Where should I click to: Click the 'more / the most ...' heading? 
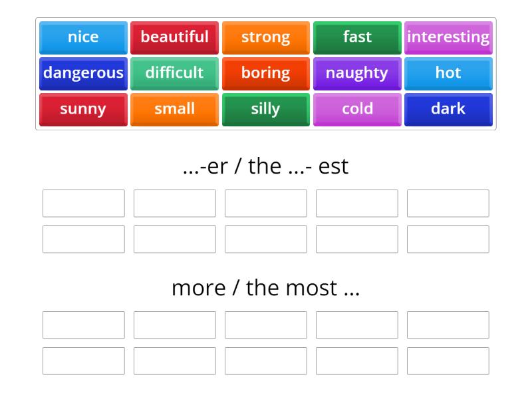[266, 287]
